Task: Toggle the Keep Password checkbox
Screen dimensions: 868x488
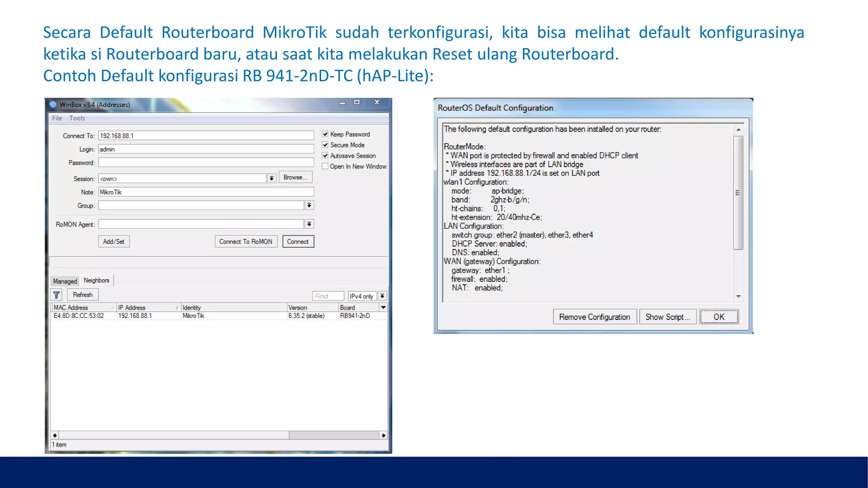Action: tap(325, 134)
